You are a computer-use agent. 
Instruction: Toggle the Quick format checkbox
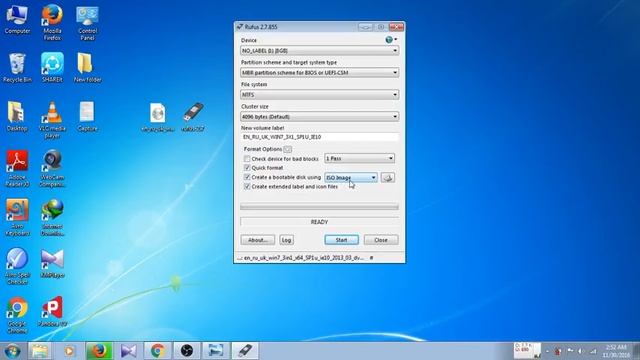point(247,168)
